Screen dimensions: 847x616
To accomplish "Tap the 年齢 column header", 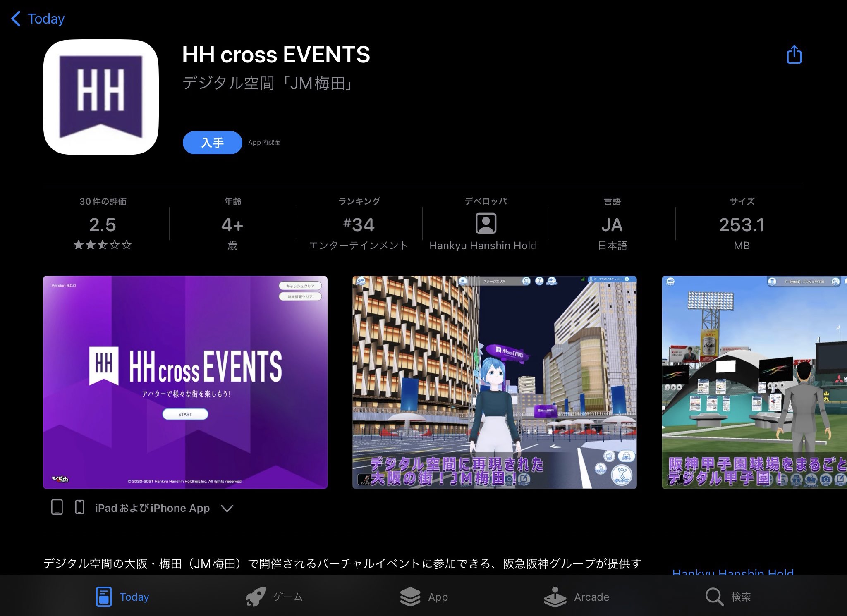I will [x=232, y=201].
